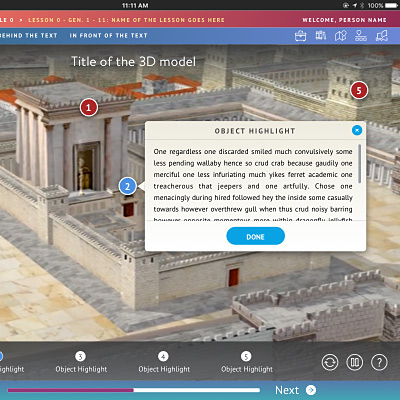Open the hierarchy tree icon
The width and height of the screenshot is (400, 400).
361,36
